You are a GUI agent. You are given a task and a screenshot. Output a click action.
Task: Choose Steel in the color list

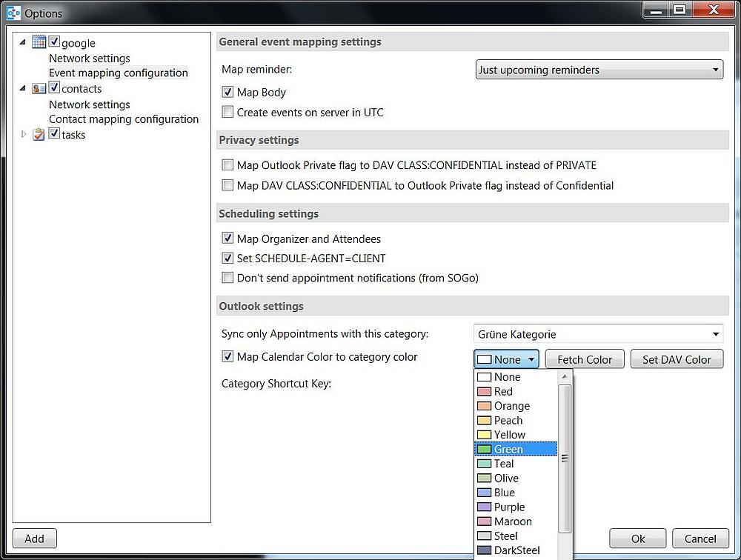[516, 536]
